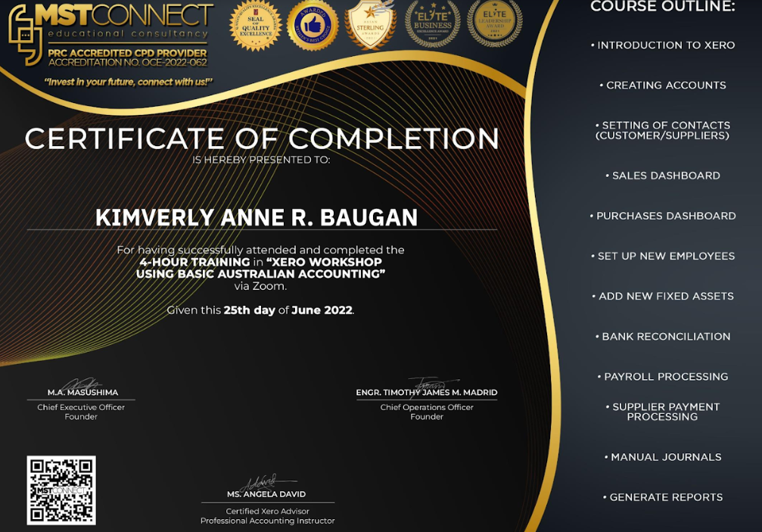762x532 pixels.
Task: Click "Chief Operations Officer" title text
Action: coord(427,407)
